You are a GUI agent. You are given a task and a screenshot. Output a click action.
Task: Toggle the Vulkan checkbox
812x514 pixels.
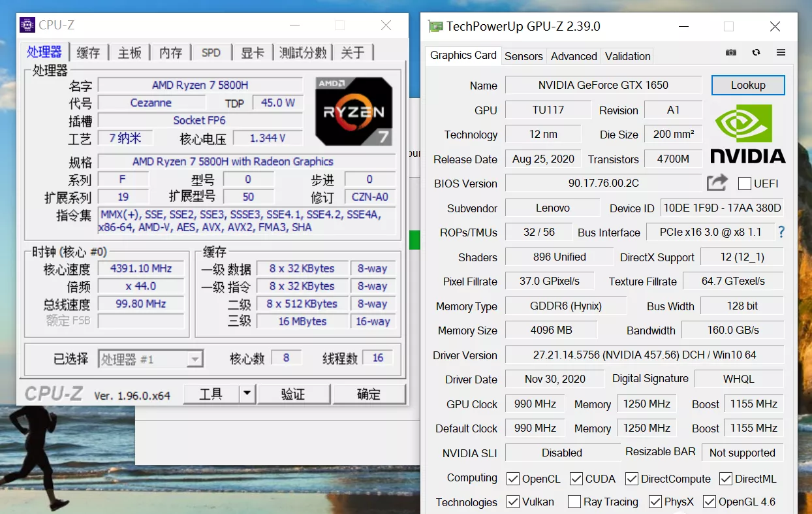point(513,502)
